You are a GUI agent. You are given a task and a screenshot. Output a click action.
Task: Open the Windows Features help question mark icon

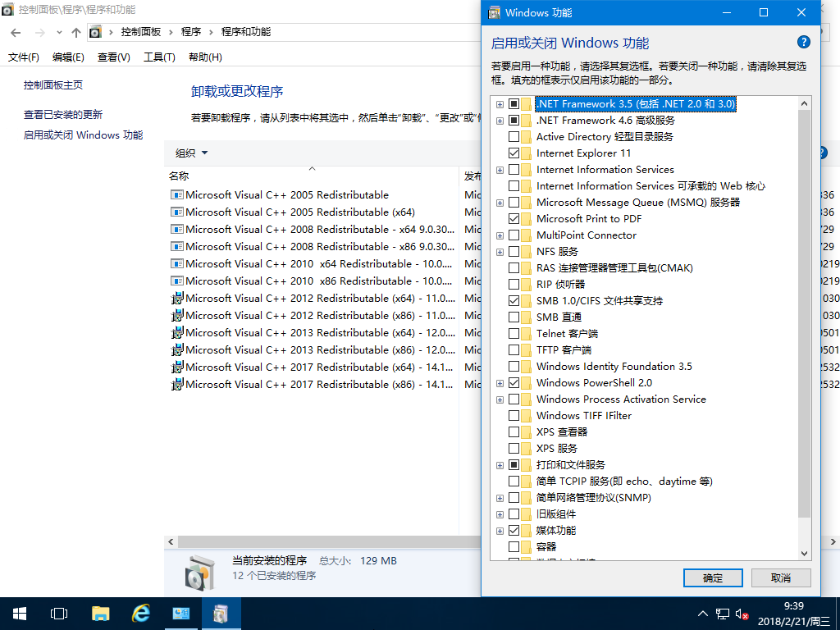click(x=803, y=42)
